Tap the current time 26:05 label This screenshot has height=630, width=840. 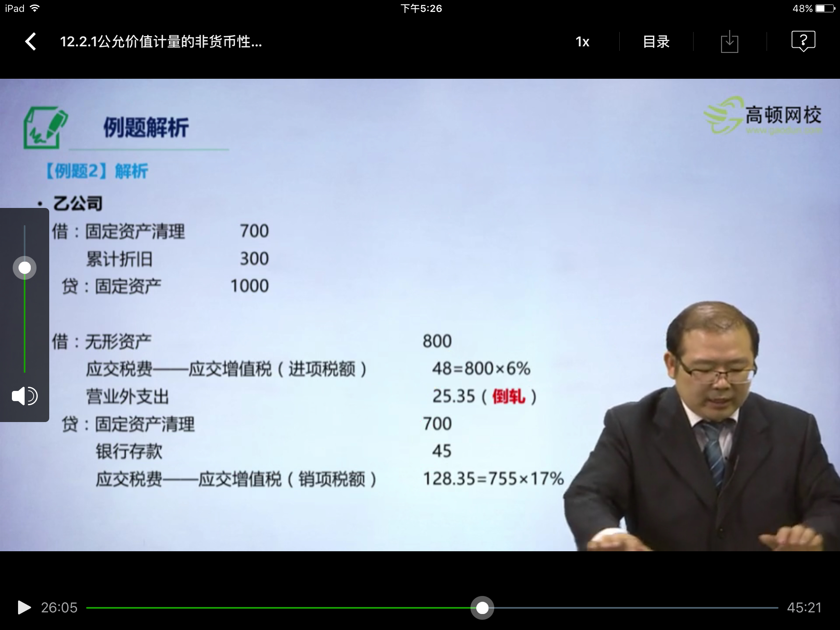[59, 608]
